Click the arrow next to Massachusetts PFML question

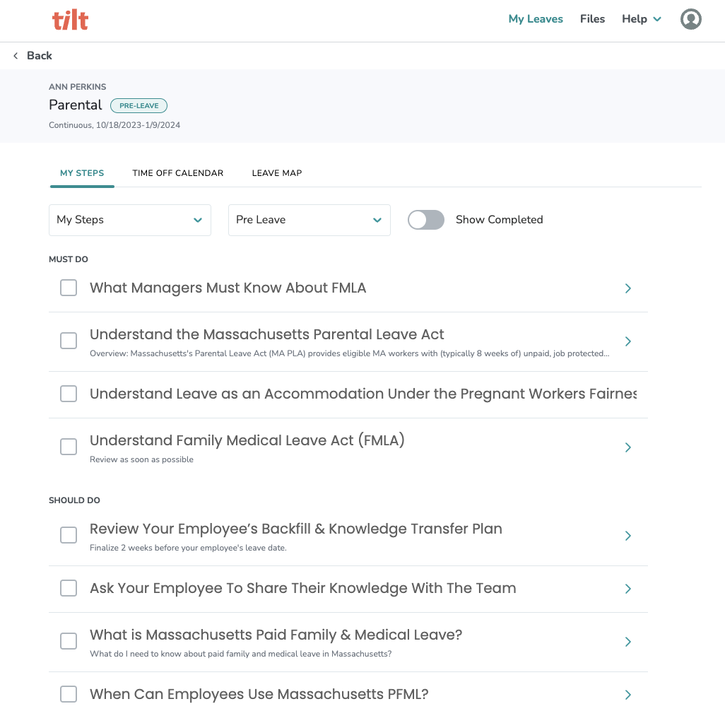(627, 641)
